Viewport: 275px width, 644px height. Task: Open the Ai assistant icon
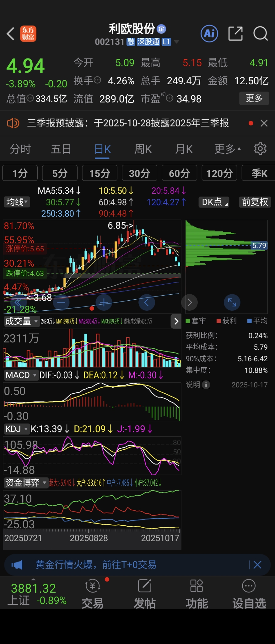point(209,33)
